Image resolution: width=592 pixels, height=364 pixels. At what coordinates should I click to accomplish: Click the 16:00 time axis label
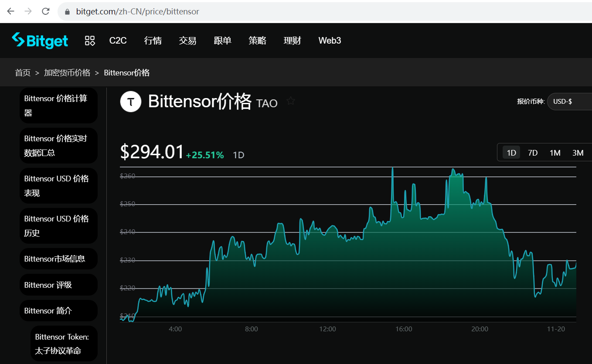point(404,329)
